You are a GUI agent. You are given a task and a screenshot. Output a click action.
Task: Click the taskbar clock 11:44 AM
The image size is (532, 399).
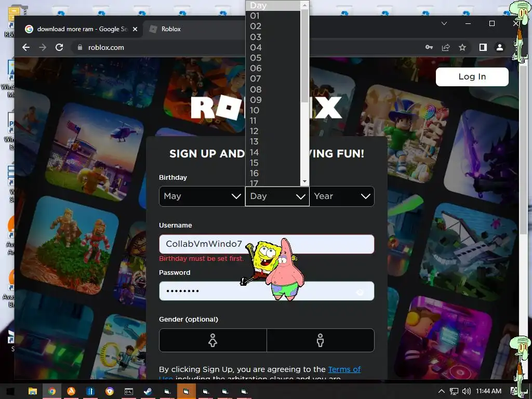pyautogui.click(x=488, y=391)
